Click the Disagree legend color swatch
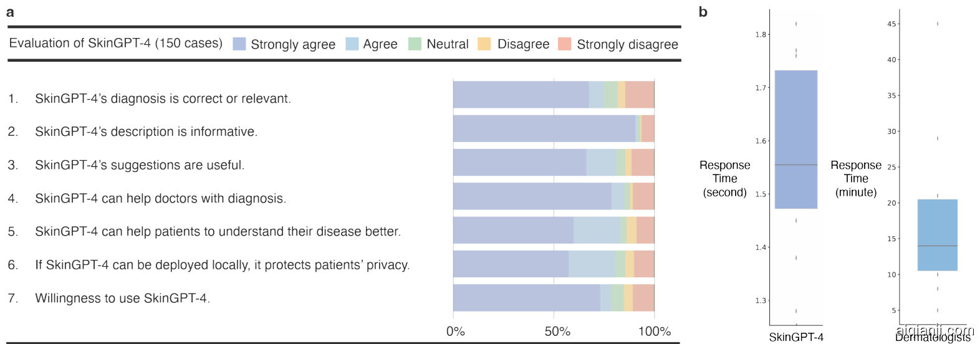The image size is (980, 344). pos(484,44)
